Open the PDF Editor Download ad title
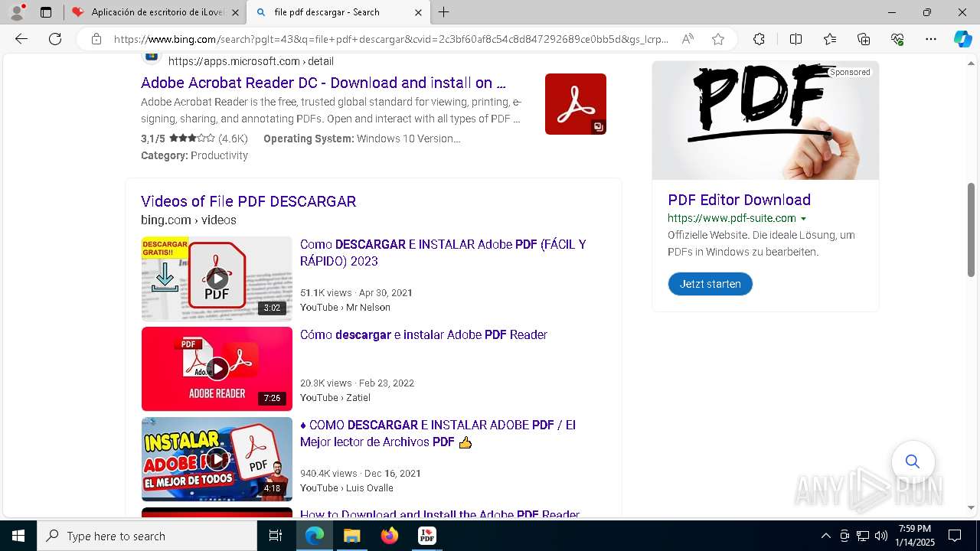The width and height of the screenshot is (980, 551). pos(739,200)
